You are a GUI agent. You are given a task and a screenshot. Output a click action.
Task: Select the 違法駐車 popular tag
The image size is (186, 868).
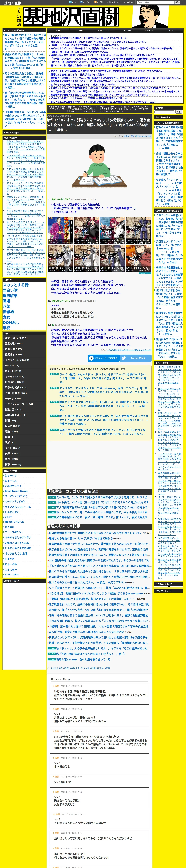10,296
